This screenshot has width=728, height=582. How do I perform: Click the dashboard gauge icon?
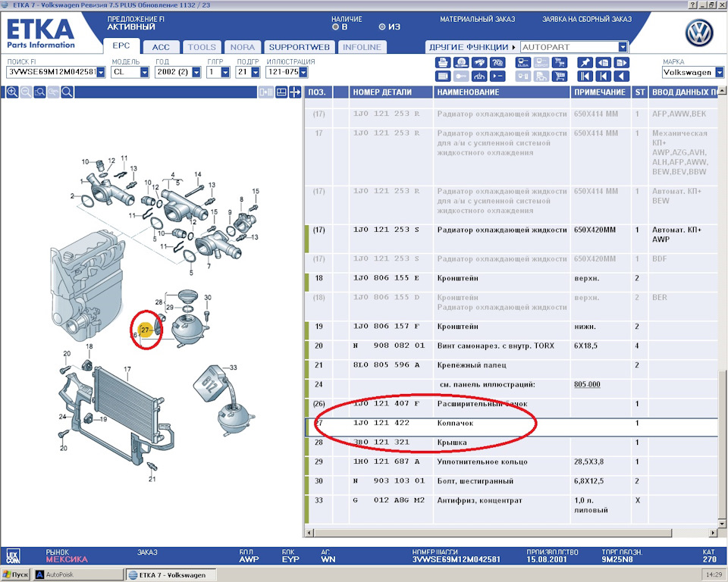479,77
